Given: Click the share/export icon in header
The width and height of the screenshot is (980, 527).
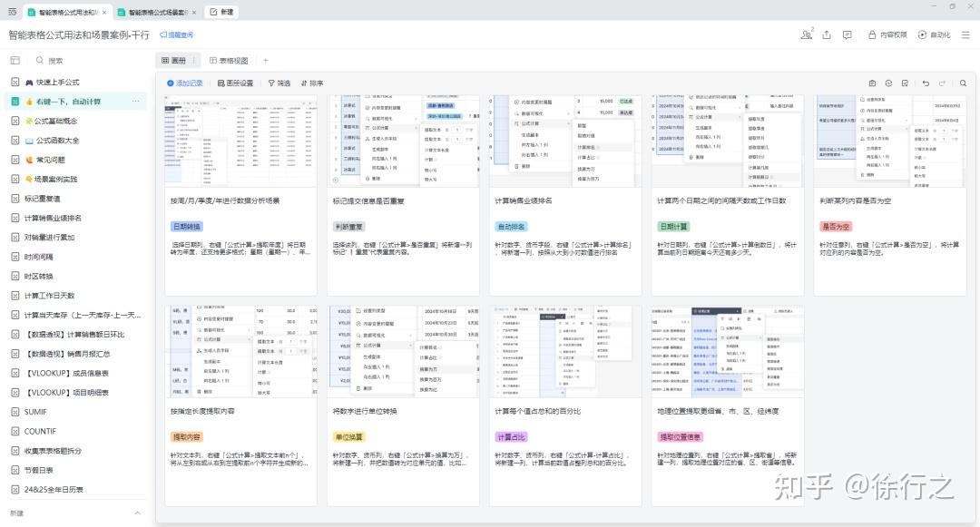Looking at the screenshot, I should (x=827, y=35).
